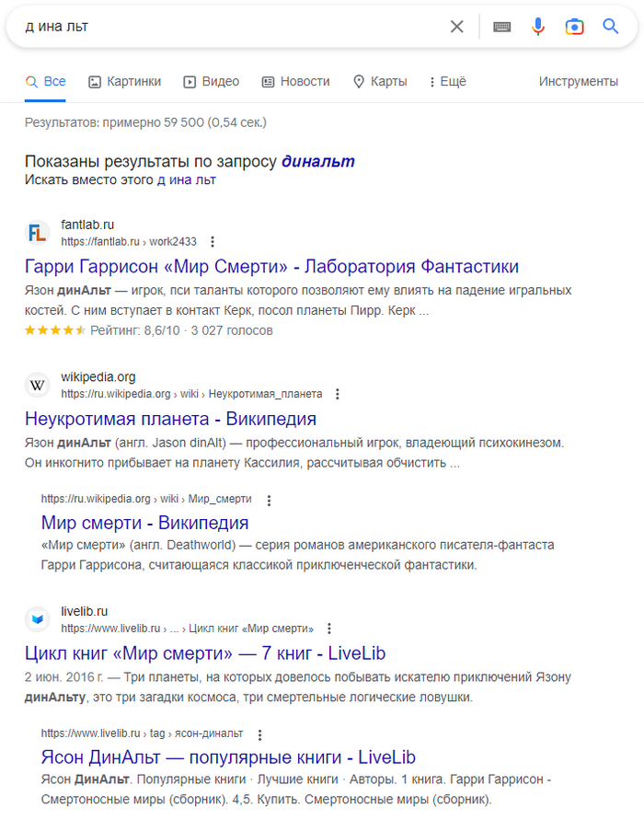Click the blue magnifier search button
Screen dimensions: 644x831
[611, 27]
